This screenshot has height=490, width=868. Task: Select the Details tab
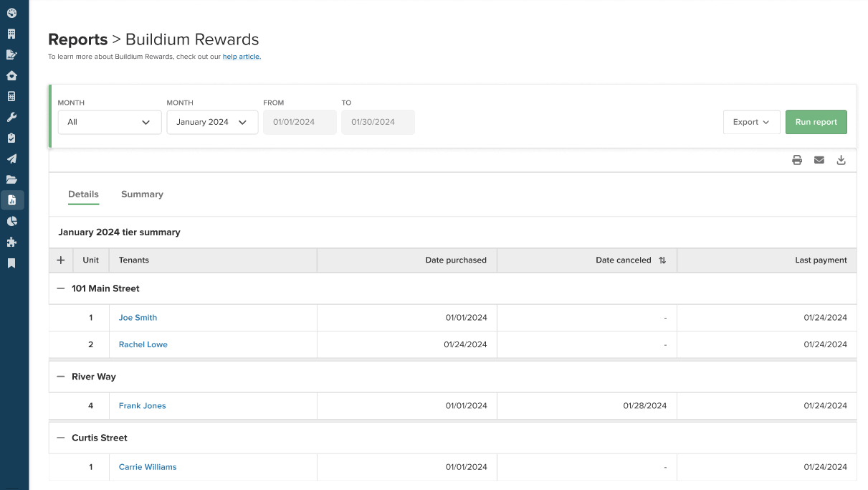pyautogui.click(x=83, y=194)
